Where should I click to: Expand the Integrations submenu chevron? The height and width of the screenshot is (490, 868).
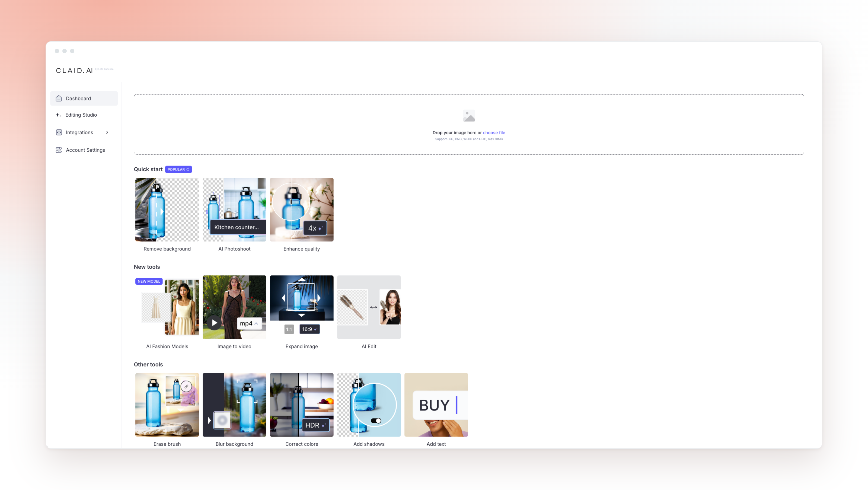[107, 132]
